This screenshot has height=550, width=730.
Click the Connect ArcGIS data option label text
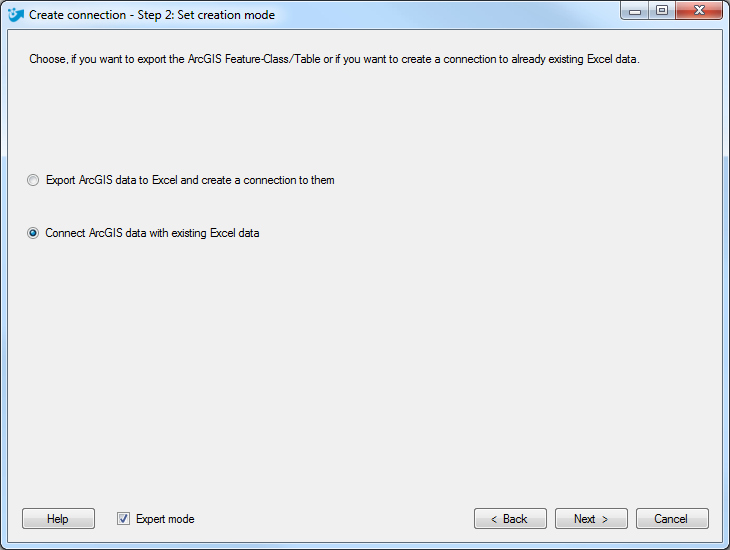click(152, 233)
